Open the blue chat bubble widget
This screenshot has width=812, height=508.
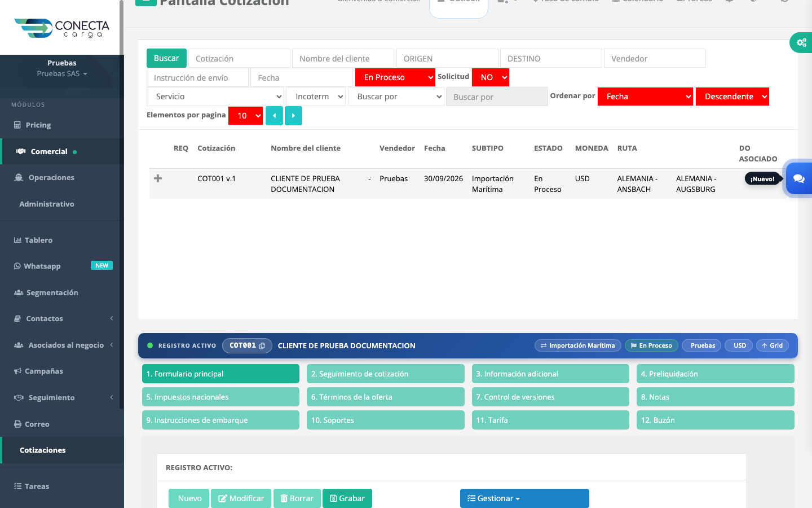click(798, 178)
